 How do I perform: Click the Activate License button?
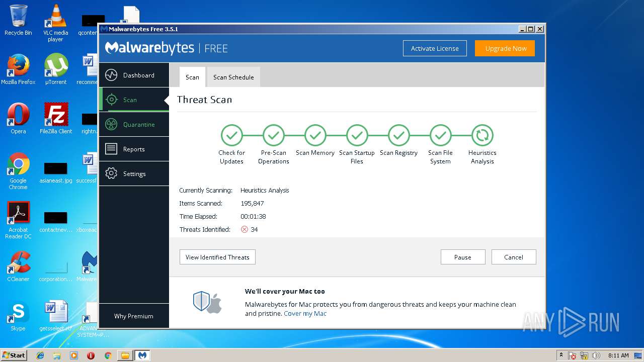pos(435,48)
